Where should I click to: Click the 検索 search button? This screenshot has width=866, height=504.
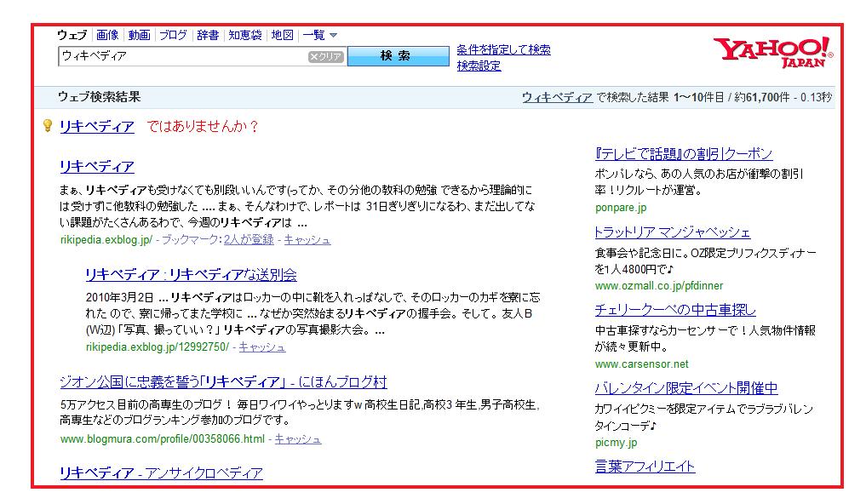pyautogui.click(x=399, y=55)
